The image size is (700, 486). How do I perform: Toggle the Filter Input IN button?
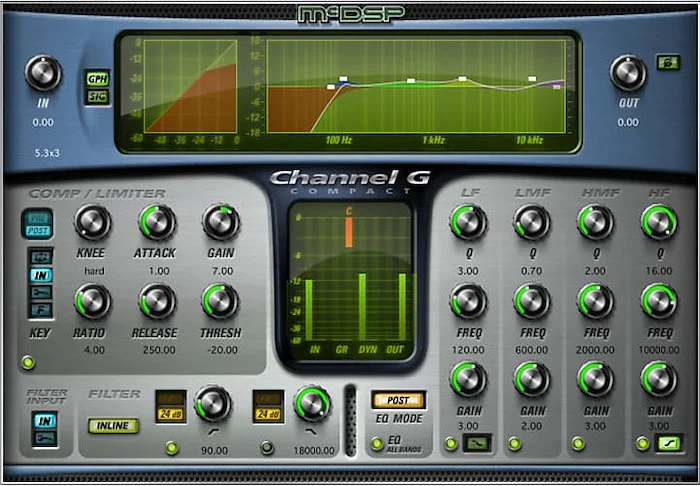click(x=46, y=420)
